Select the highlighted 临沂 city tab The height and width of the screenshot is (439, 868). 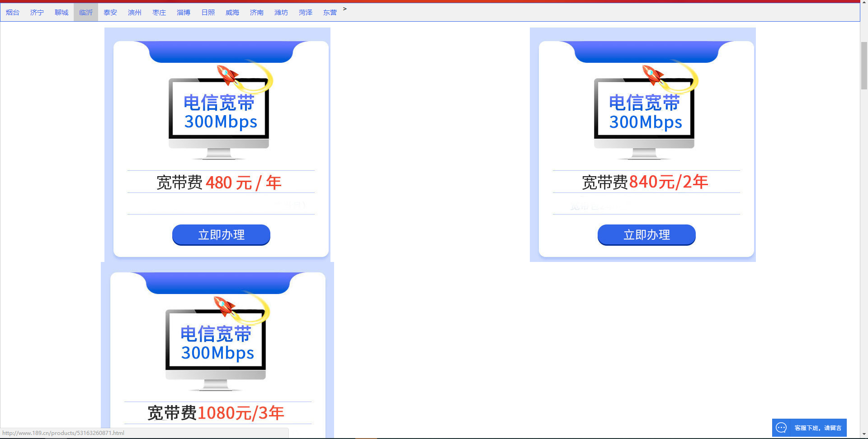(86, 13)
